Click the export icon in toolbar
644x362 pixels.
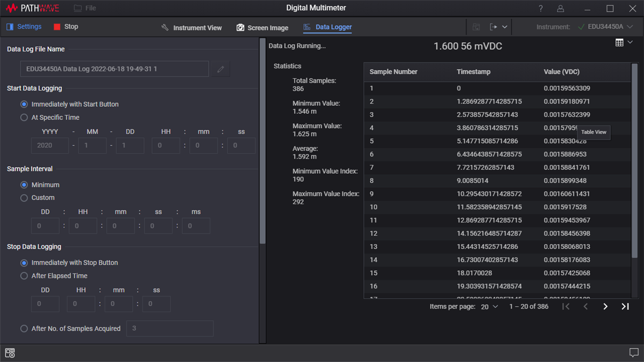493,27
